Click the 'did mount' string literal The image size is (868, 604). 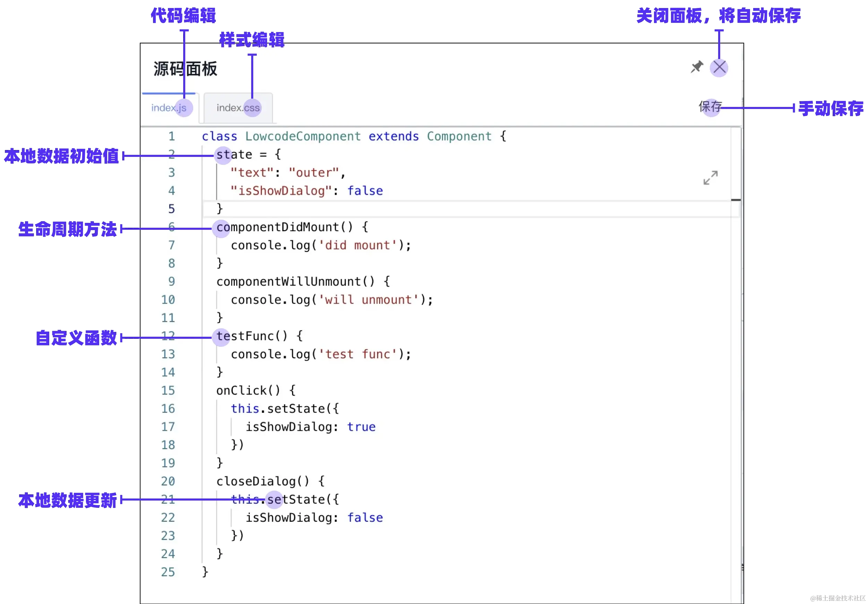[357, 245]
